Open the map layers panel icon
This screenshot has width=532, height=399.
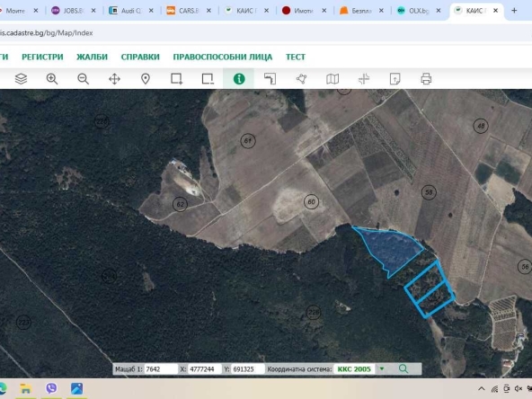21,79
